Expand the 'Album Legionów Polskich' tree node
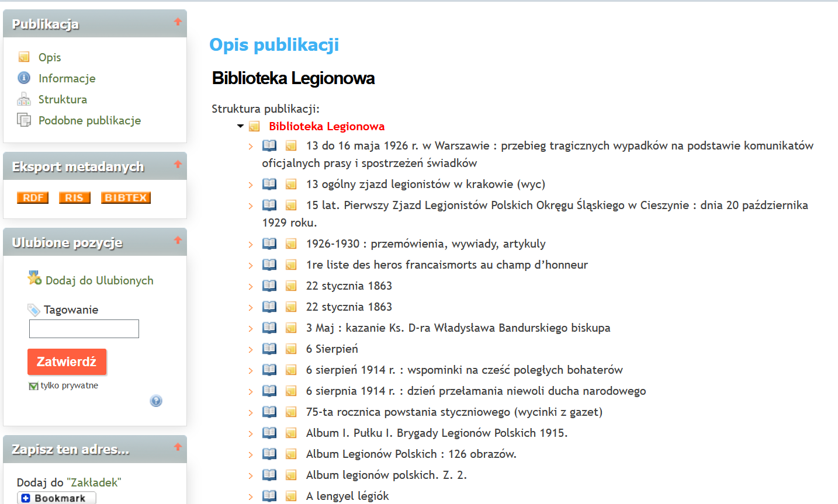The width and height of the screenshot is (838, 504). point(251,454)
